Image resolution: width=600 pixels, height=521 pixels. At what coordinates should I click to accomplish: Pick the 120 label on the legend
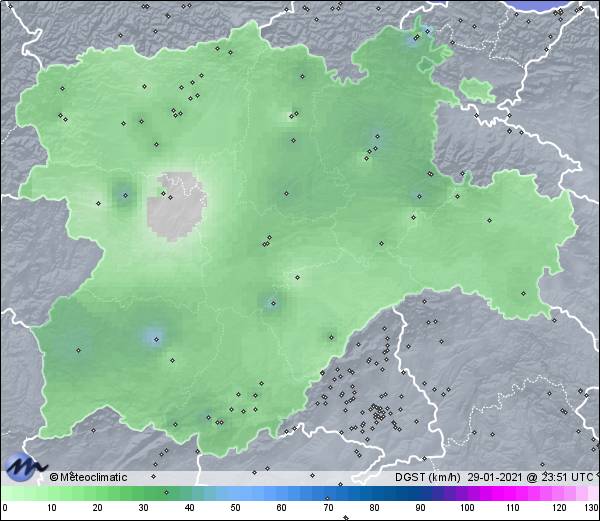tap(559, 508)
